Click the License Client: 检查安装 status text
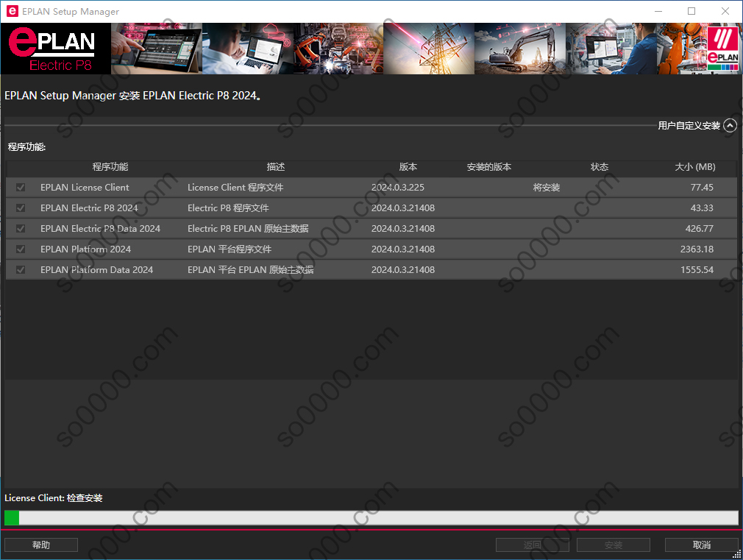 54,498
